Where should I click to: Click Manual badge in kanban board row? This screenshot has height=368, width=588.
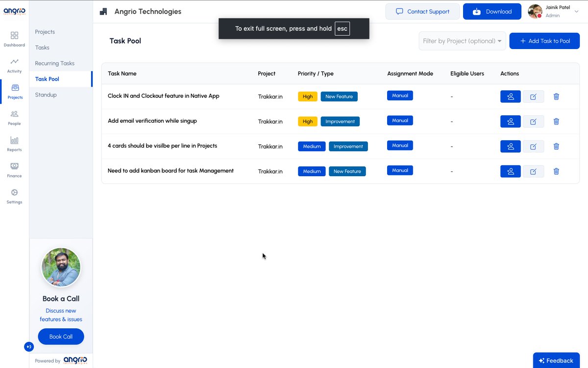click(400, 170)
